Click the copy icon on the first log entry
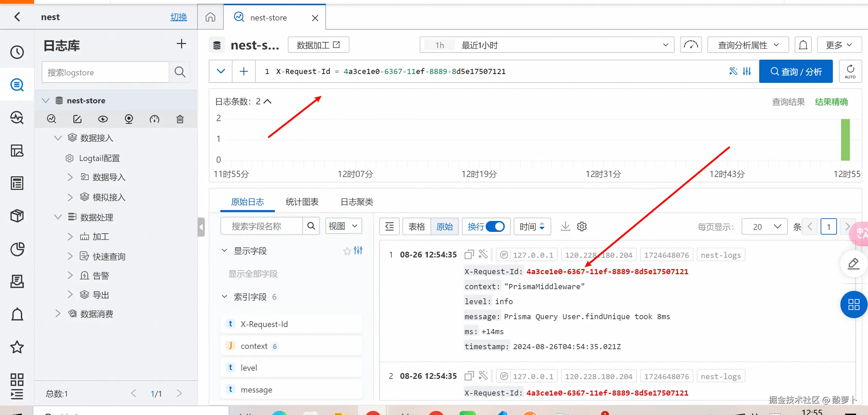868x415 pixels. click(x=469, y=254)
